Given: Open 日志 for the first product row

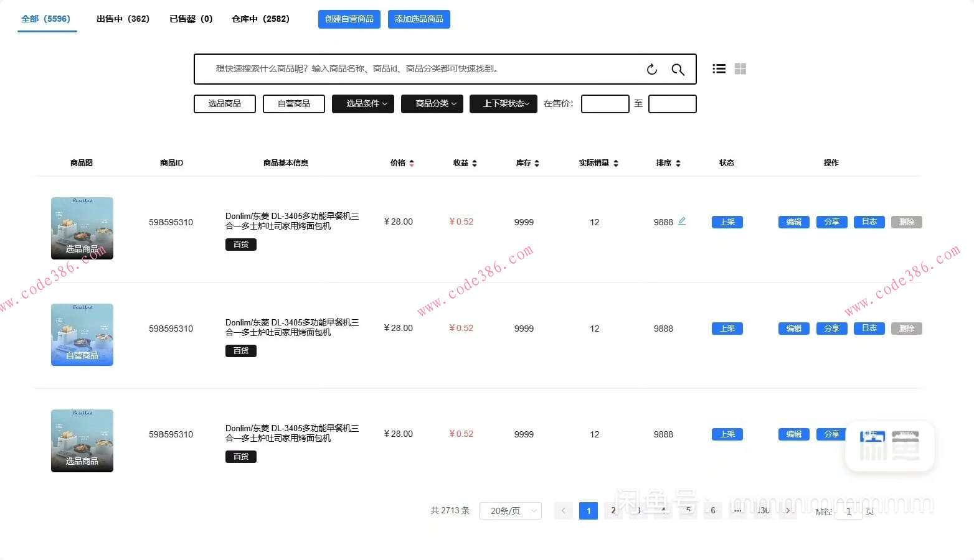Looking at the screenshot, I should [869, 222].
